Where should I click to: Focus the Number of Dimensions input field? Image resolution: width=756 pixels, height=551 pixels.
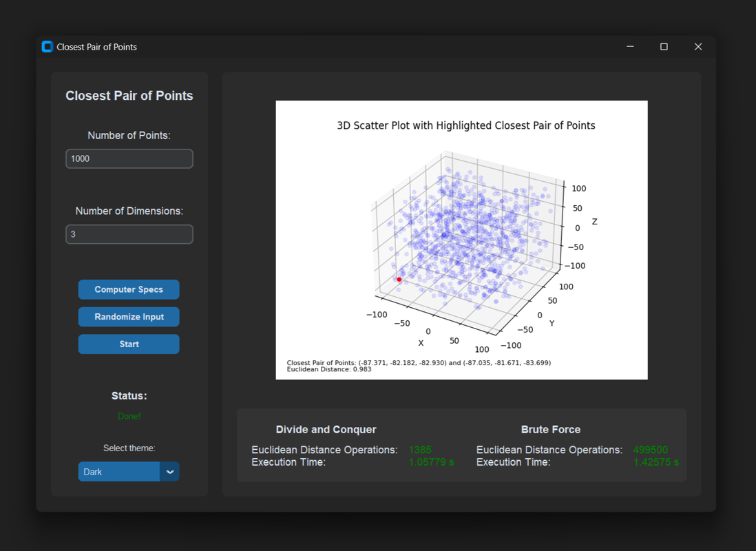pos(129,234)
